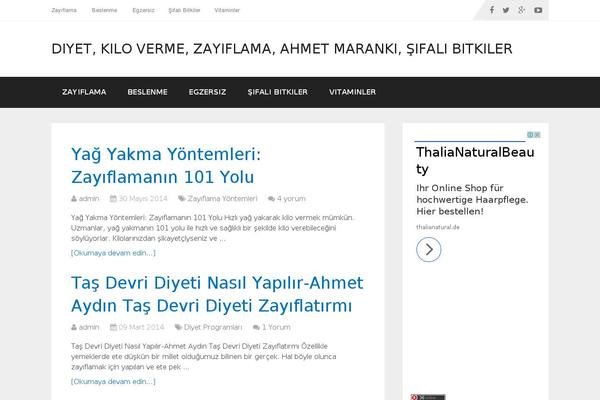
Task: Select Beslenme in the top small menu
Action: 104,10
